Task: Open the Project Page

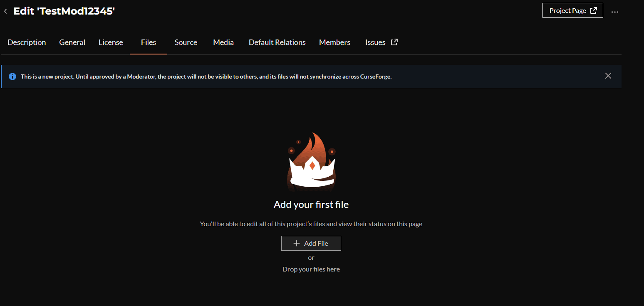Action: [x=568, y=10]
